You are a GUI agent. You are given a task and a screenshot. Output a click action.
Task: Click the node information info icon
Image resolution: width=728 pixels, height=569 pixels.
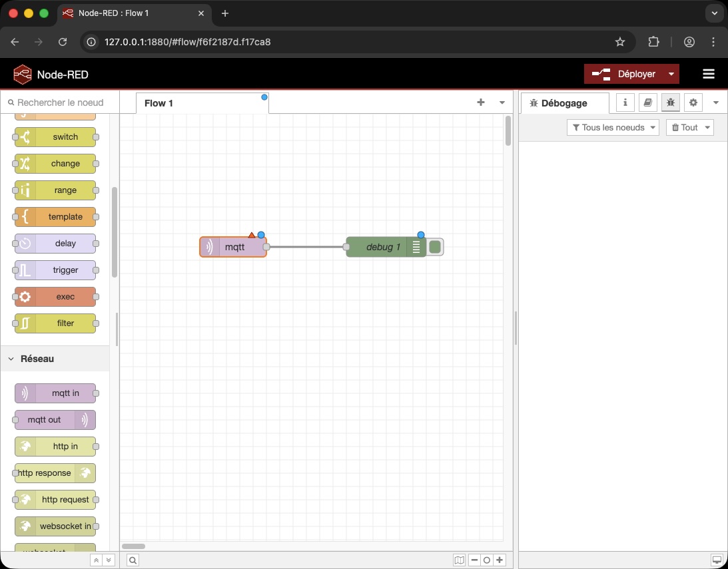[625, 102]
